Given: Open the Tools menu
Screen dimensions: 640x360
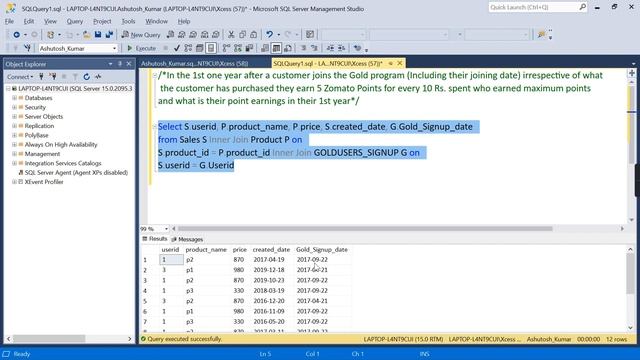Looking at the screenshot, I should pos(128,21).
